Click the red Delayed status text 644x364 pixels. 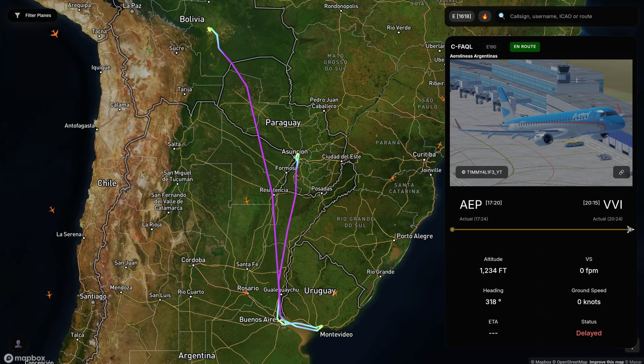coord(589,333)
